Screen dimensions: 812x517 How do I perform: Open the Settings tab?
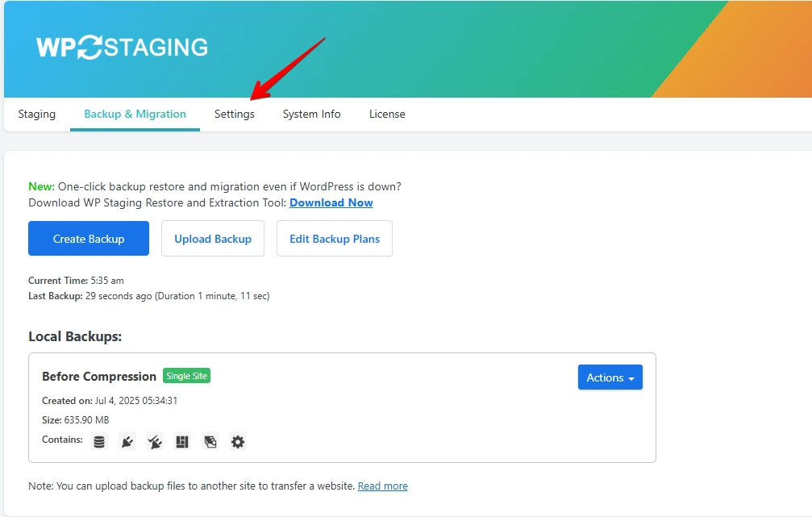[x=235, y=114]
